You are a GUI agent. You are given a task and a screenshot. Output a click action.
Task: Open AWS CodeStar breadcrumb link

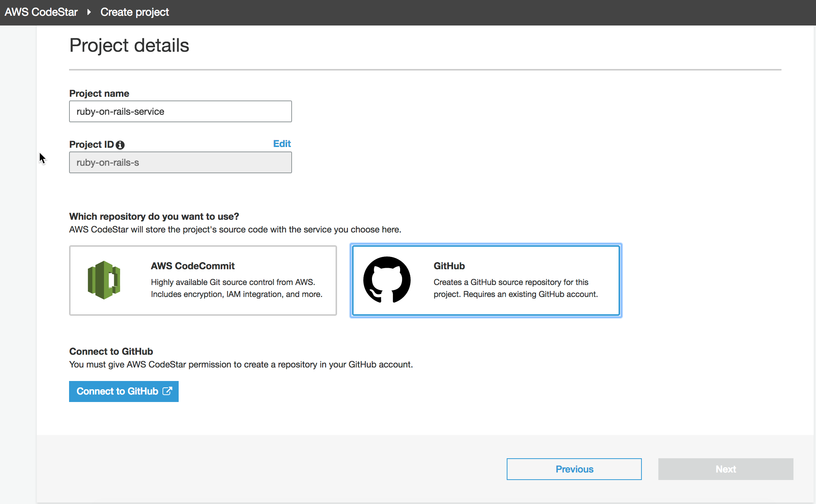tap(41, 12)
